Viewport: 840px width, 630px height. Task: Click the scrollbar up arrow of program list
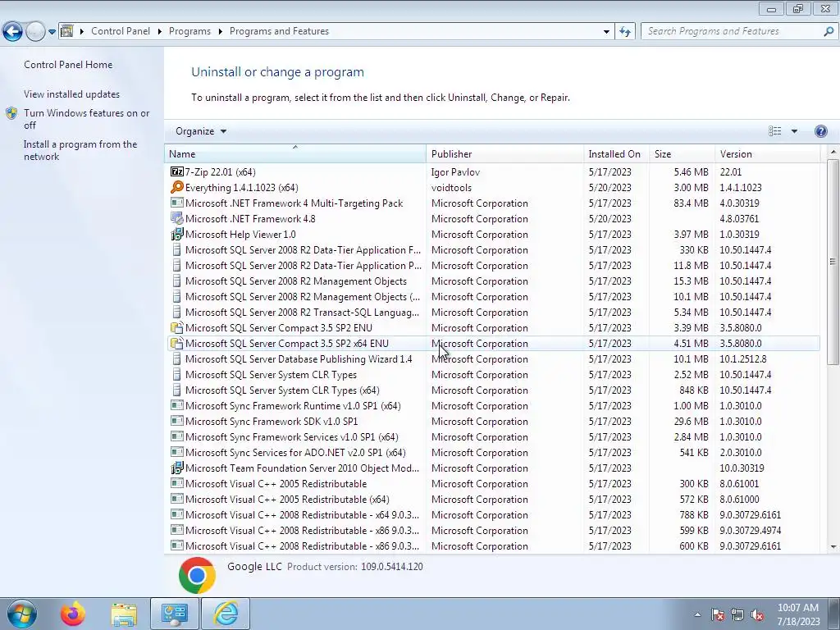(x=833, y=152)
